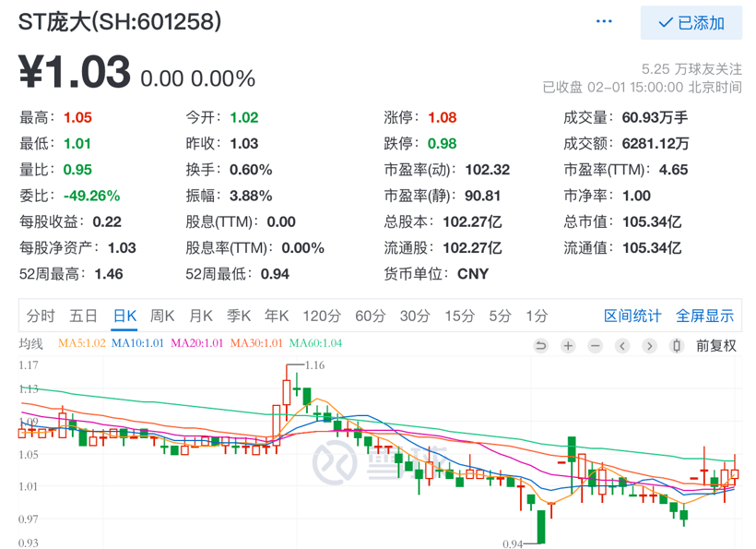The height and width of the screenshot is (549, 756).
Task: Click the ¥1.03 current price
Action: coord(75,71)
